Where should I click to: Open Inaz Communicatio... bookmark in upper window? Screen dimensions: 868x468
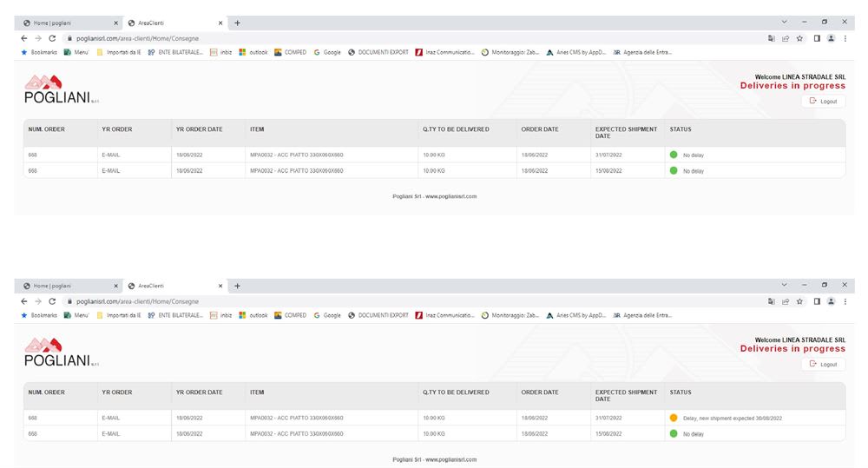[x=444, y=52]
